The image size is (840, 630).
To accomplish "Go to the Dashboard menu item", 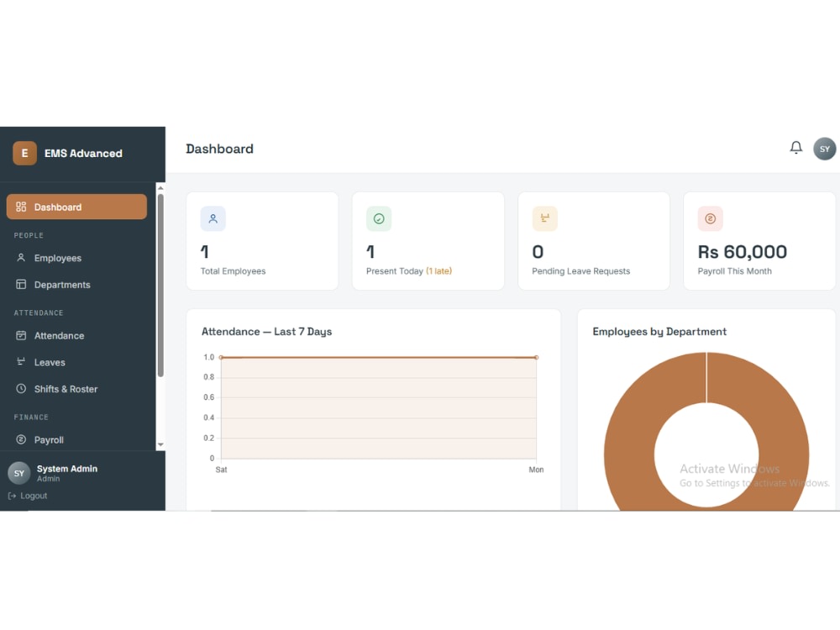I will [76, 207].
